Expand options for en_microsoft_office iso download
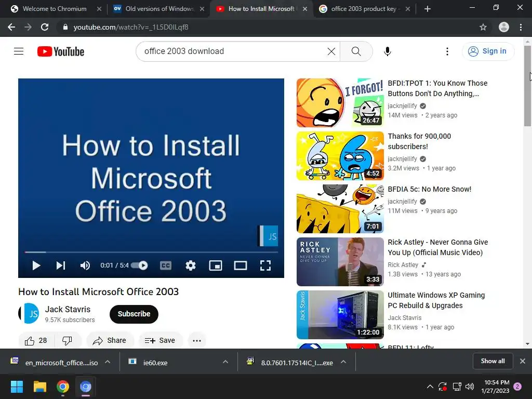 coord(108,362)
